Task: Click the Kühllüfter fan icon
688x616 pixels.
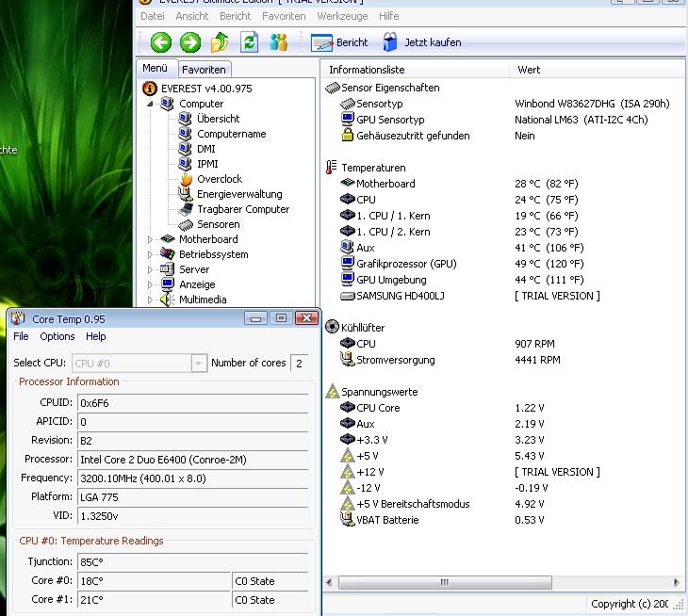Action: pos(332,327)
